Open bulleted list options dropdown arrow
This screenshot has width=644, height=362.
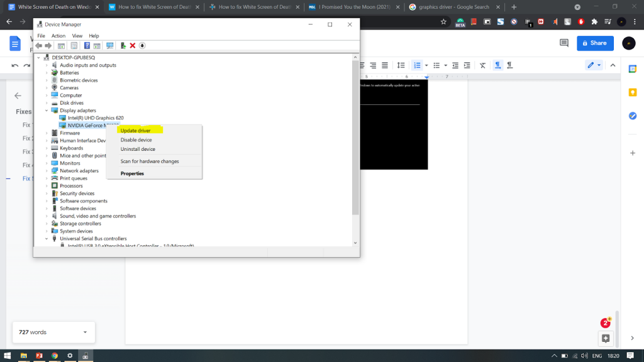[446, 65]
